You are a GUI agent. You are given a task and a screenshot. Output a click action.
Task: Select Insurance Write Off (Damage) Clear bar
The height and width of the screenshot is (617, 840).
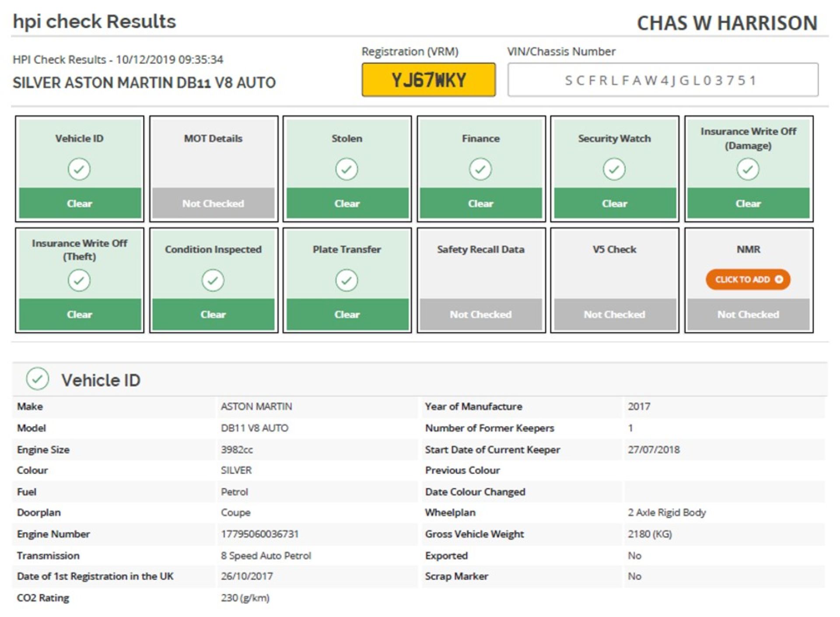(749, 203)
